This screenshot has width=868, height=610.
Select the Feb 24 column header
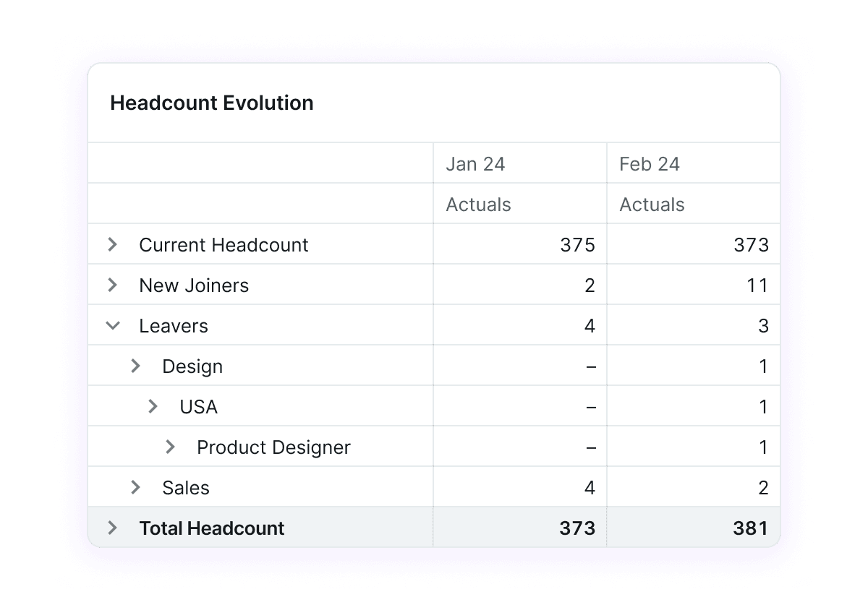click(x=649, y=164)
